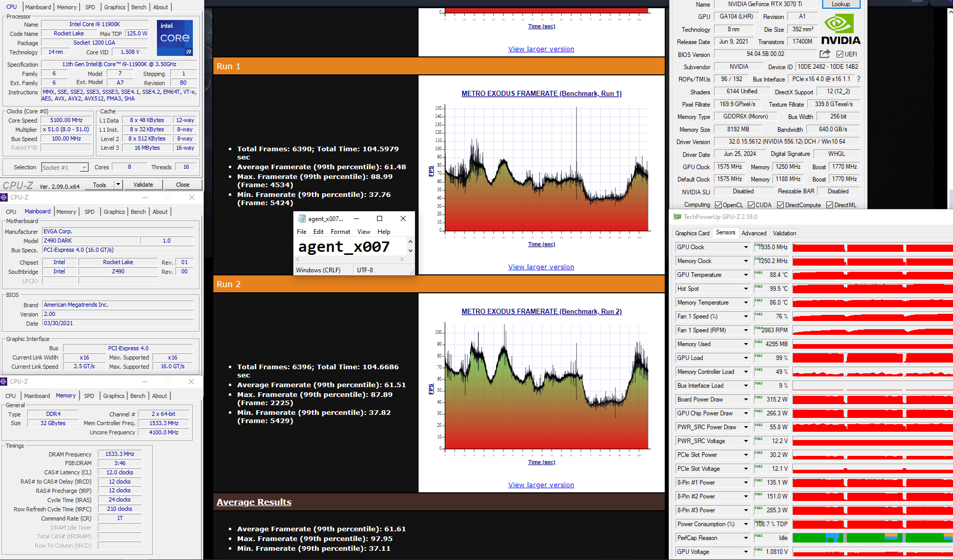Click the CPU-Z icon of the Memory window
The width and height of the screenshot is (953, 560).
click(x=4, y=382)
